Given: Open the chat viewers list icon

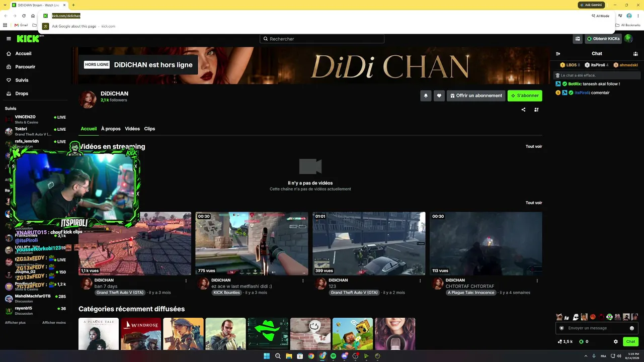Looking at the screenshot, I should tap(635, 54).
